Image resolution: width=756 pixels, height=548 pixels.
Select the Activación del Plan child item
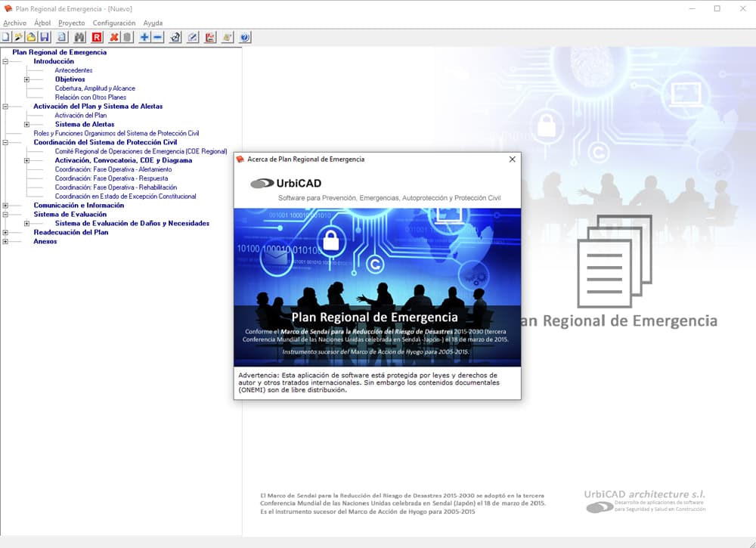click(x=81, y=115)
